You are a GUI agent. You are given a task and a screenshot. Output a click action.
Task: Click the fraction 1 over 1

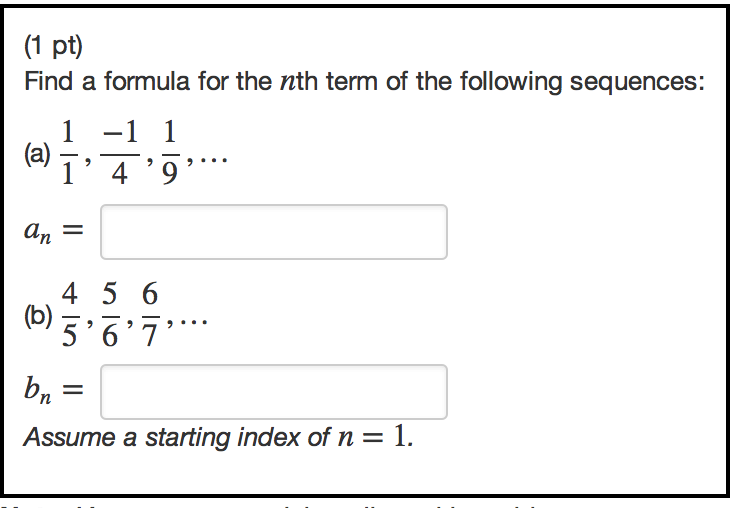pos(68,152)
